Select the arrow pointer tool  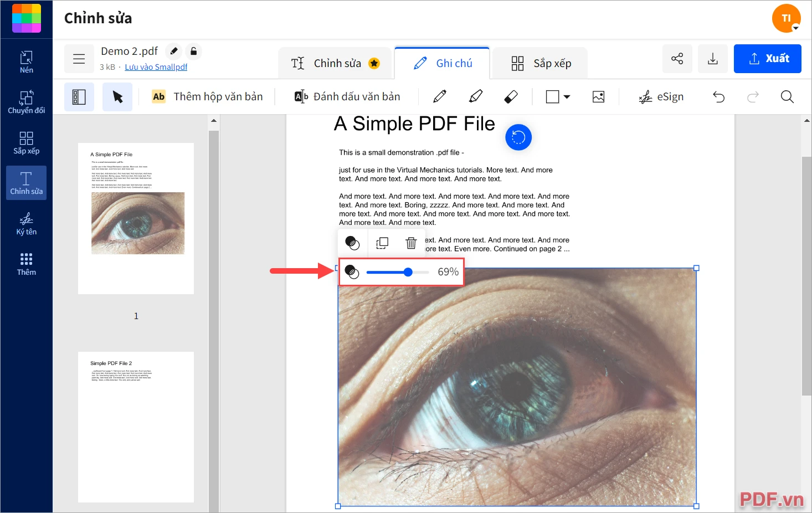117,97
